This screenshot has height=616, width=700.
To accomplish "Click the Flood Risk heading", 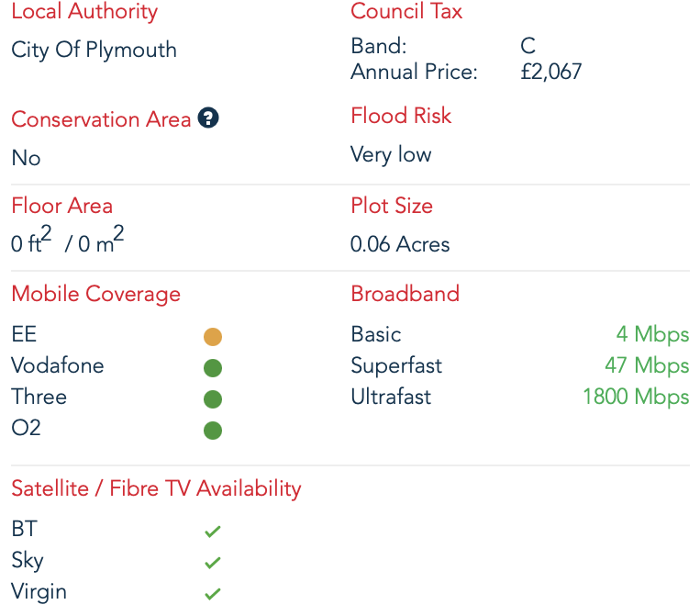I will (401, 116).
